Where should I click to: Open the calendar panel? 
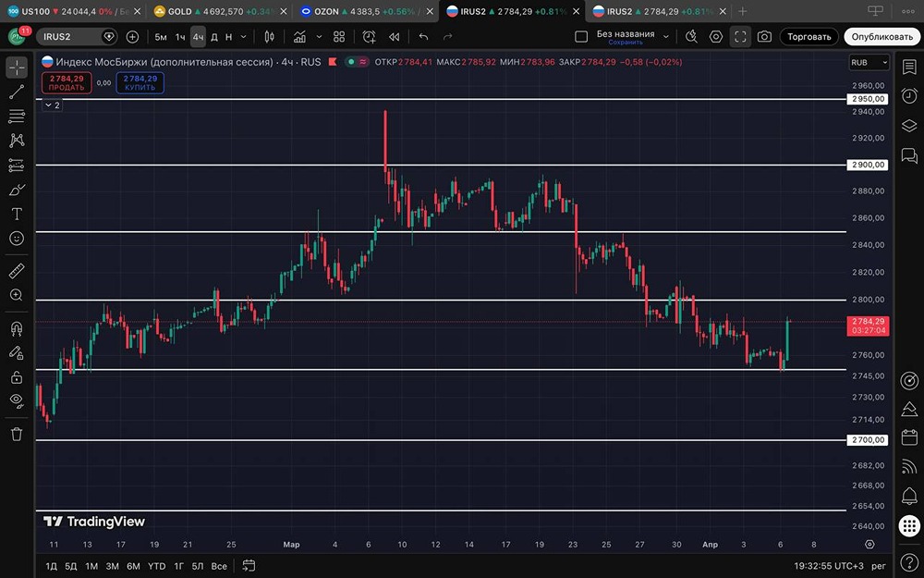(x=909, y=437)
